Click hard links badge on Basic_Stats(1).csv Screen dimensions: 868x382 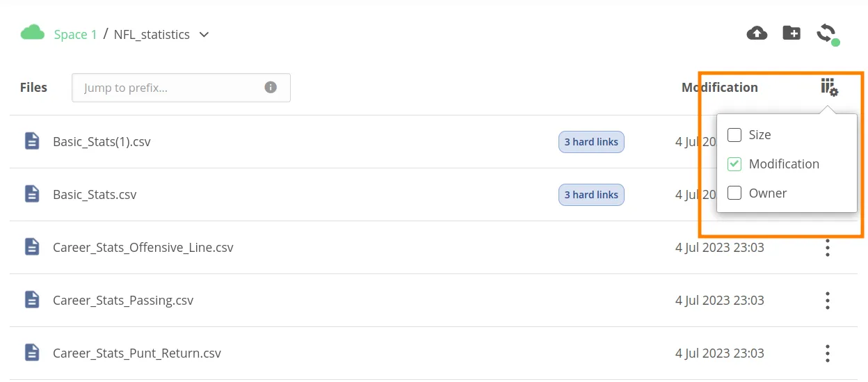[591, 142]
